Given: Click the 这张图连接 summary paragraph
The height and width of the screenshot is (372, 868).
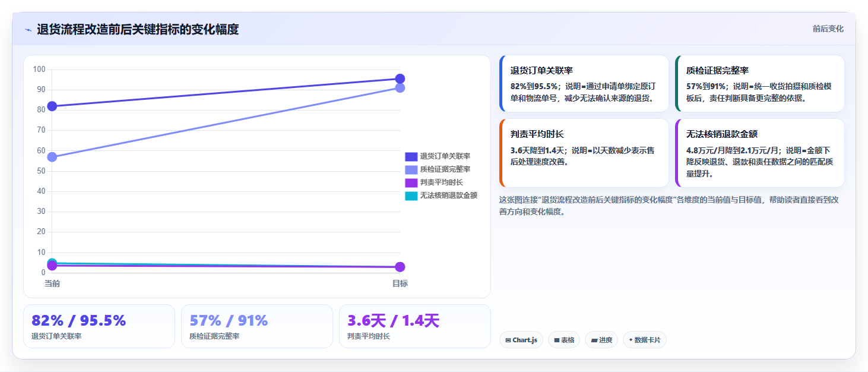Looking at the screenshot, I should tap(669, 206).
